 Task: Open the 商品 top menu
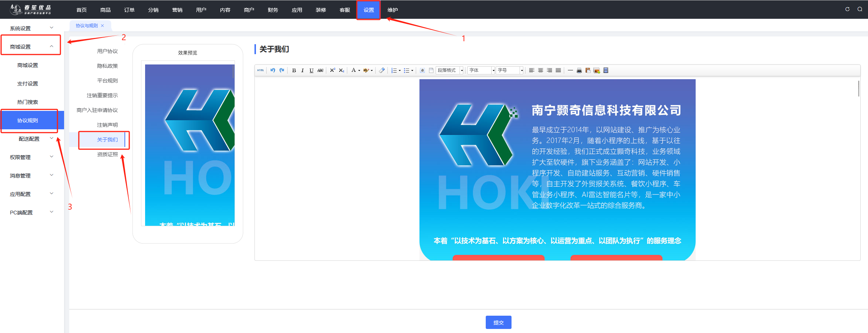pyautogui.click(x=105, y=10)
